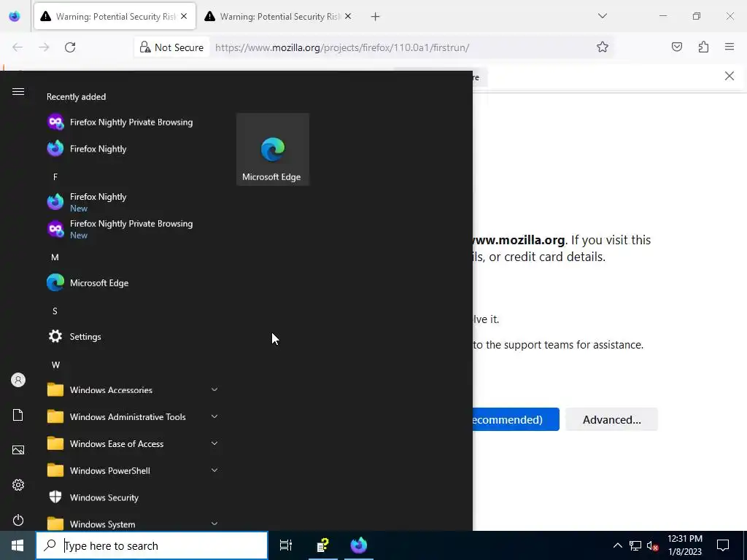The image size is (747, 560).
Task: Close the first Warning tab
Action: tap(184, 16)
